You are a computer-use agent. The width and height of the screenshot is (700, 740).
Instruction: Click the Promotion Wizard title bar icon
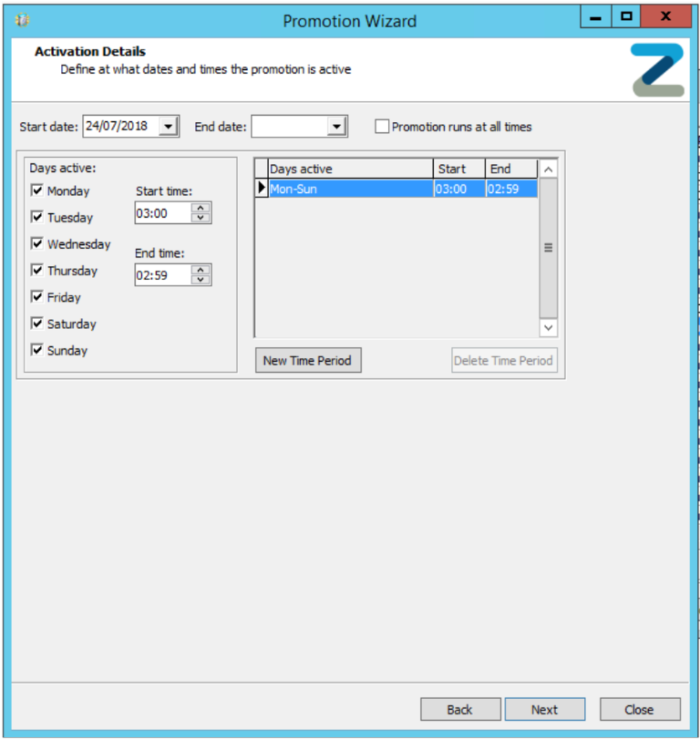(23, 19)
